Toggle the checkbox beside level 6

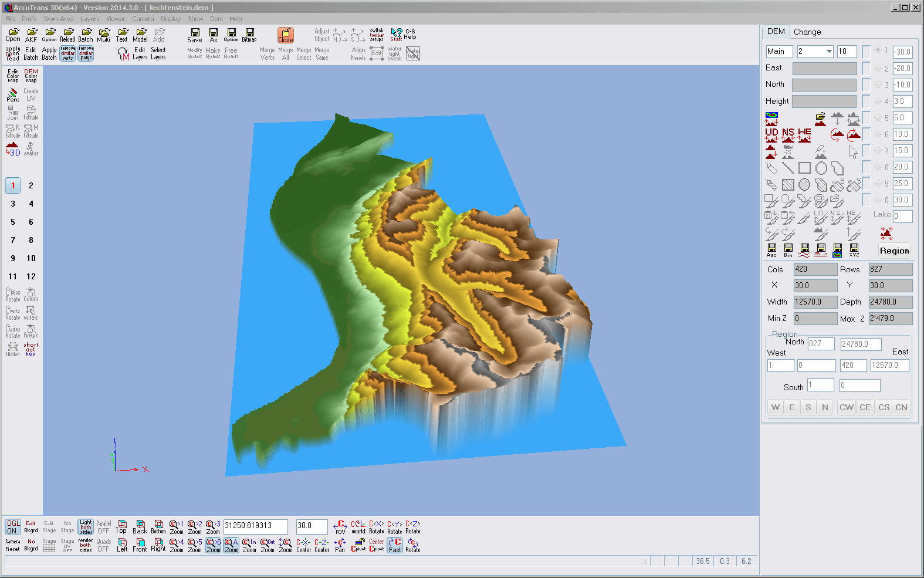coord(866,134)
